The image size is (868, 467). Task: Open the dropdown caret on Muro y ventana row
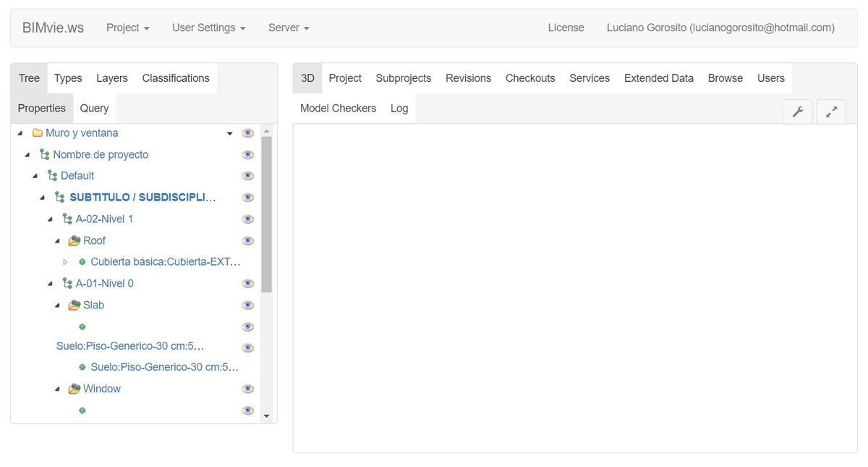(230, 133)
